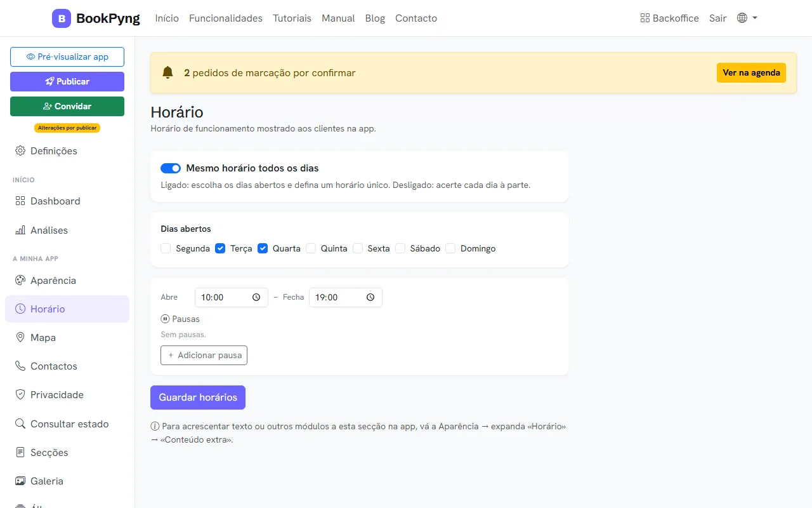This screenshot has width=812, height=508.
Task: Click the Publicar button
Action: (67, 81)
